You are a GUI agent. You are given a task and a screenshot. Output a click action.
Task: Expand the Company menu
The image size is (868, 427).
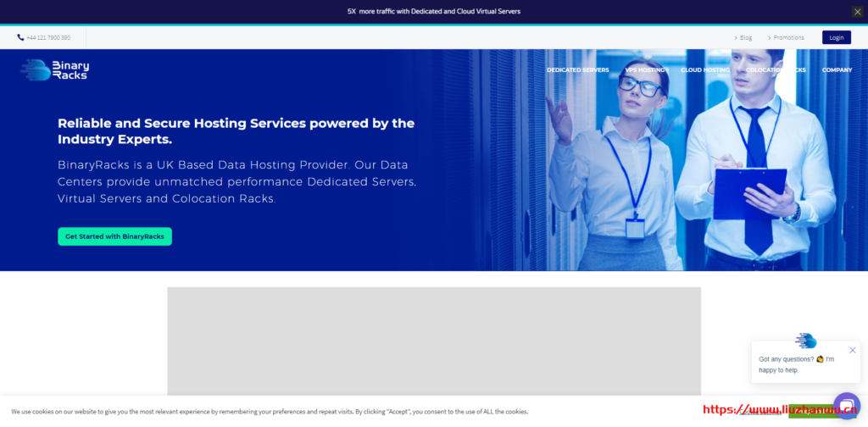[837, 70]
